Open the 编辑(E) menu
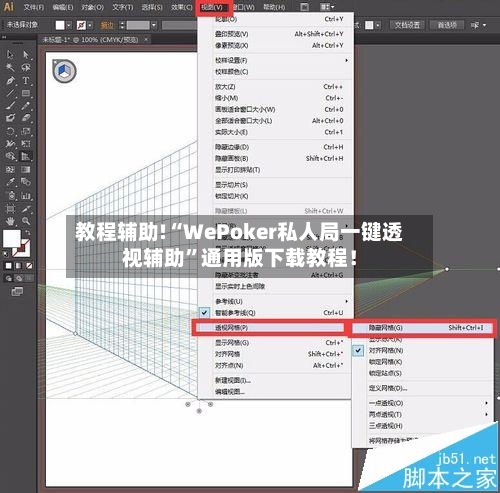500x493 pixels. point(63,7)
